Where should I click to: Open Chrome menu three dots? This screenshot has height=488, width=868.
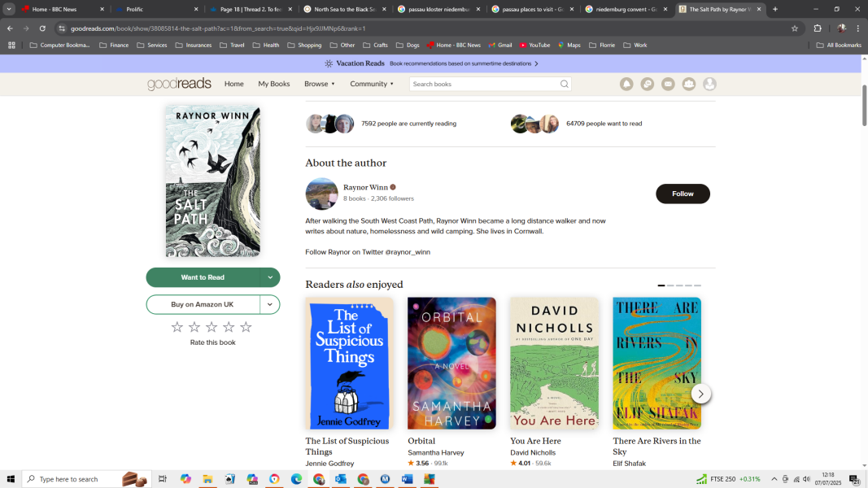pyautogui.click(x=858, y=28)
